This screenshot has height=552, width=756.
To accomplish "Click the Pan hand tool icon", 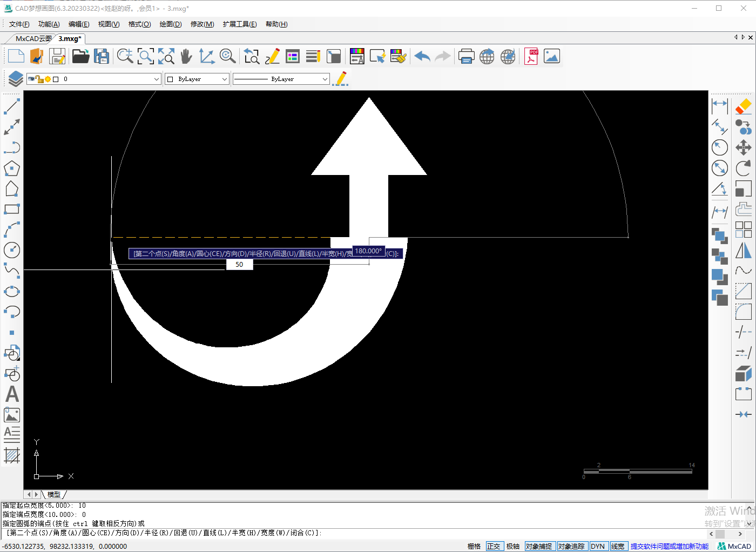I will tap(186, 56).
